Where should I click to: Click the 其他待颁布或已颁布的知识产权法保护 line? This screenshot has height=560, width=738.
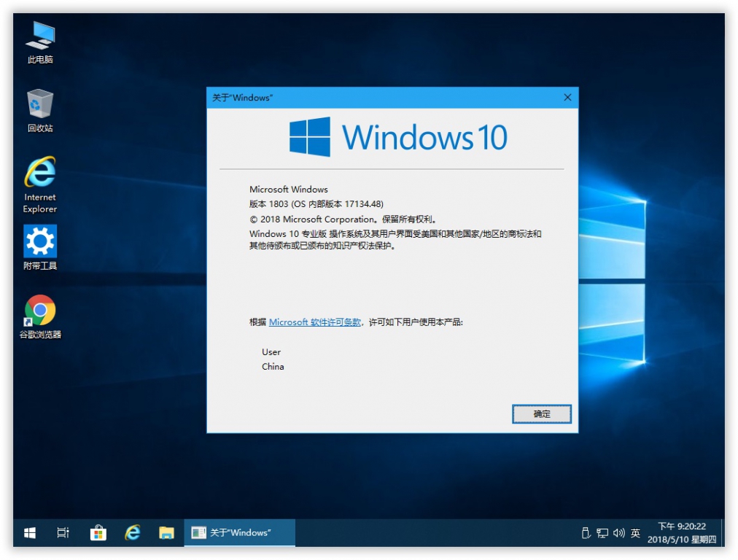tap(322, 246)
